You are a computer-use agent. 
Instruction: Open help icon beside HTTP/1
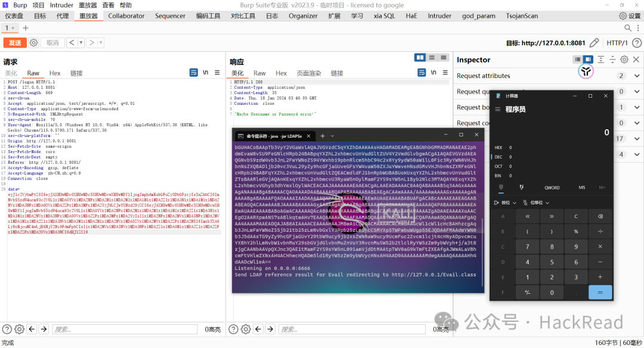tap(637, 43)
